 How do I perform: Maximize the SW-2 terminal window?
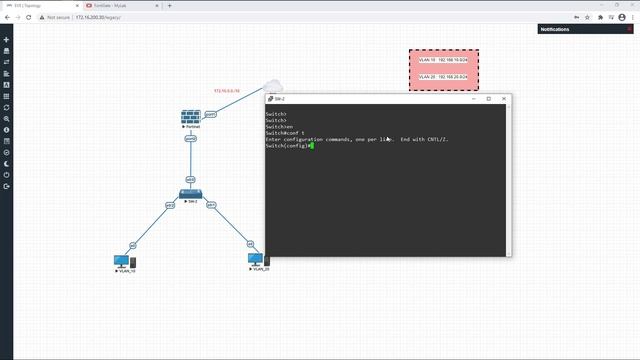[x=489, y=99]
